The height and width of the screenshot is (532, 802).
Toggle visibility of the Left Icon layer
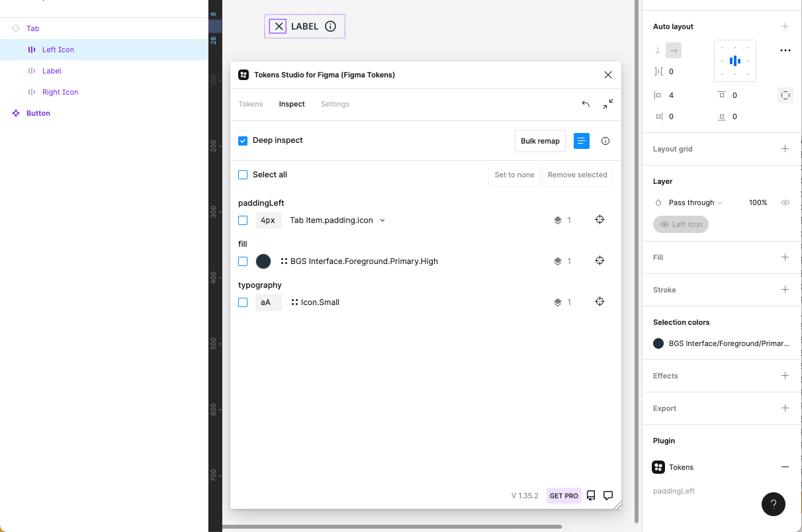[x=664, y=224]
